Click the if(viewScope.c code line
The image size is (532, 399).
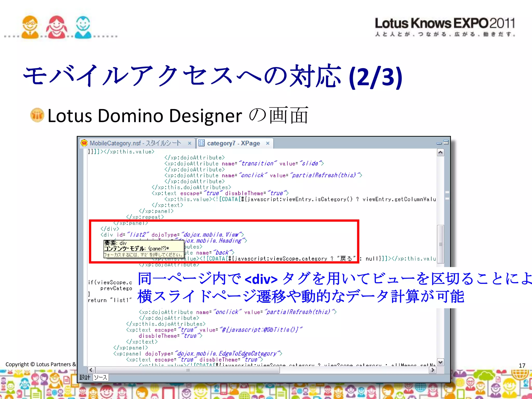(110, 282)
